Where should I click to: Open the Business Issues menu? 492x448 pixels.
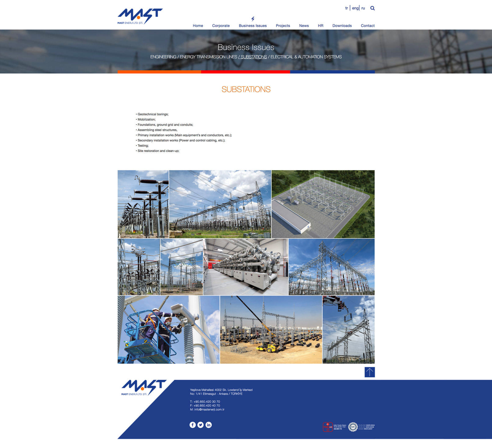pyautogui.click(x=252, y=26)
